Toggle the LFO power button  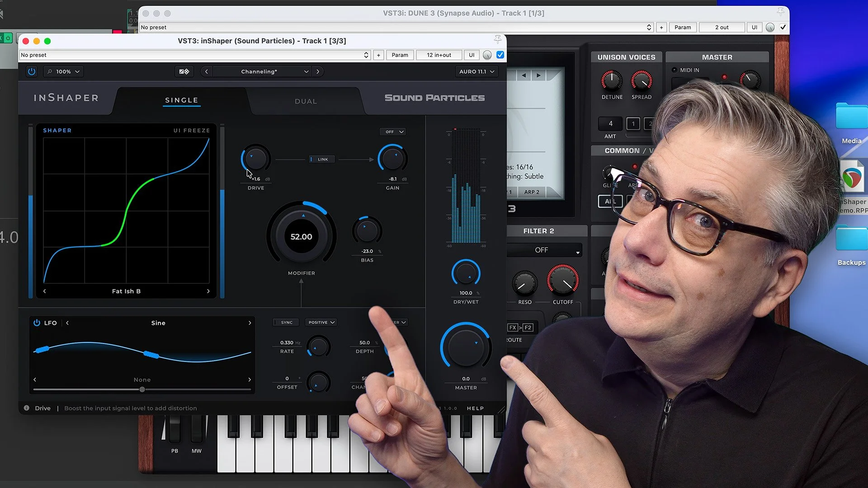(x=37, y=323)
